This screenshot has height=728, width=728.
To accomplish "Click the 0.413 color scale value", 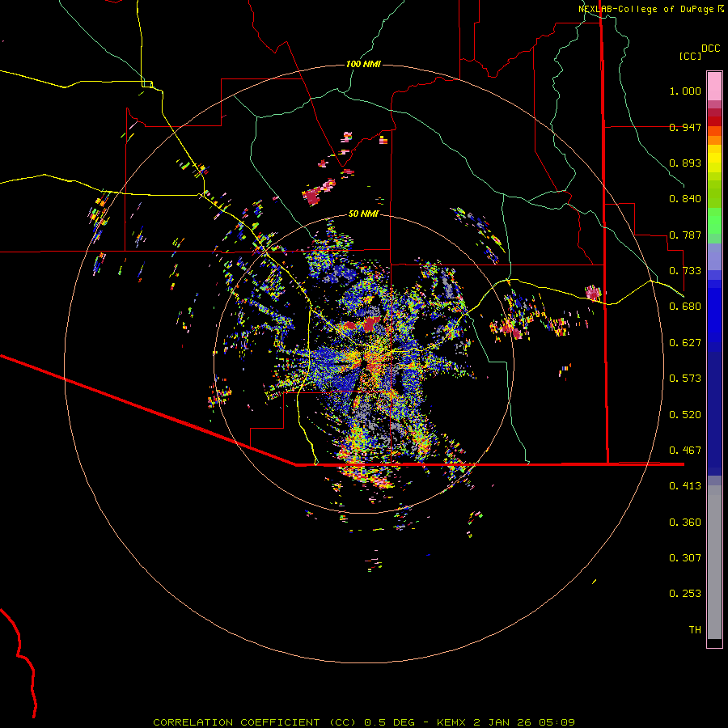I will click(x=685, y=486).
